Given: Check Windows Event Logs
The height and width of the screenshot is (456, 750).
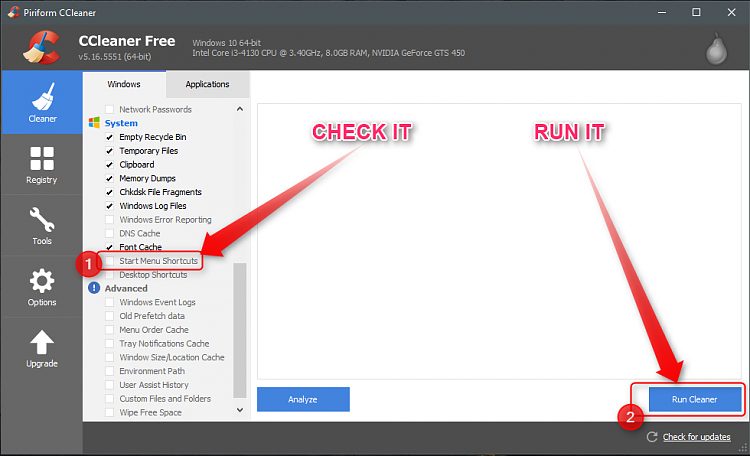Looking at the screenshot, I should (110, 302).
